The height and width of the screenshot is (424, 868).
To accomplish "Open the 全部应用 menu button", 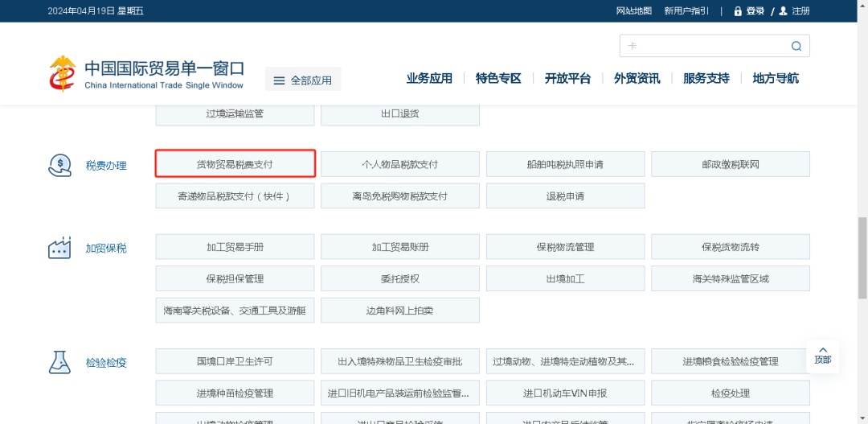I will (303, 80).
